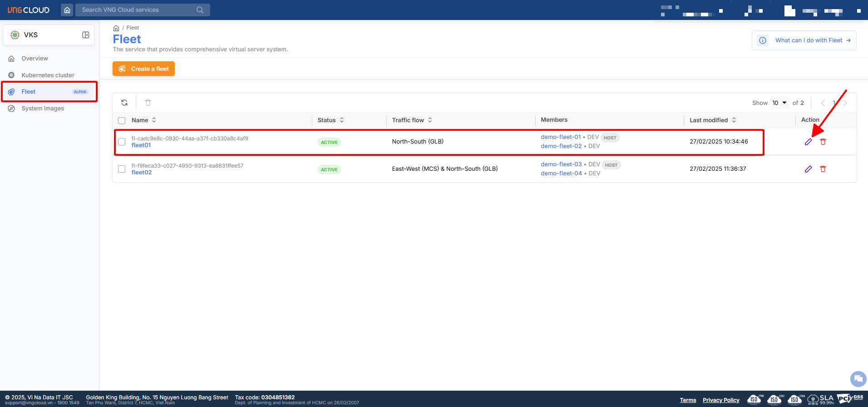Go to System images in sidebar

coord(43,109)
